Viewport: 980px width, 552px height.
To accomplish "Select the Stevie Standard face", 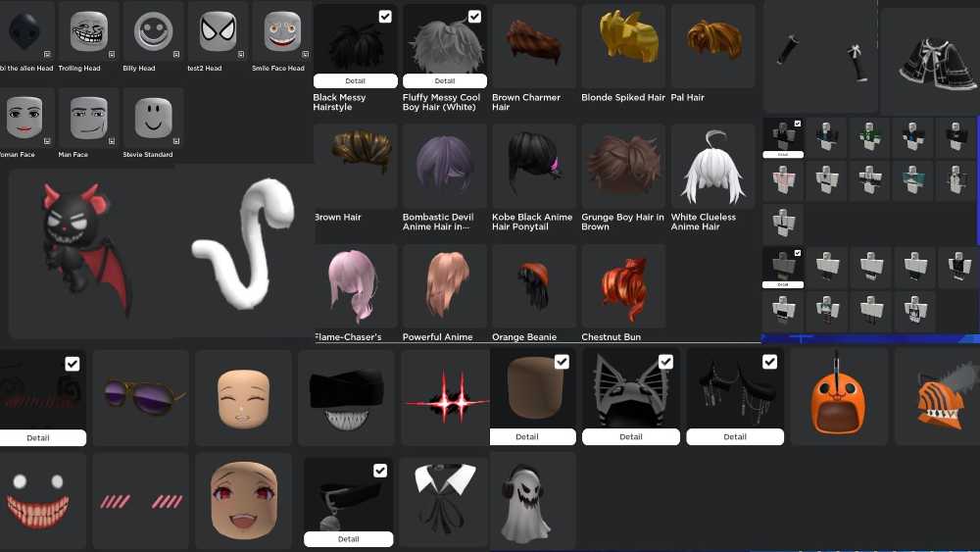I will pyautogui.click(x=153, y=117).
